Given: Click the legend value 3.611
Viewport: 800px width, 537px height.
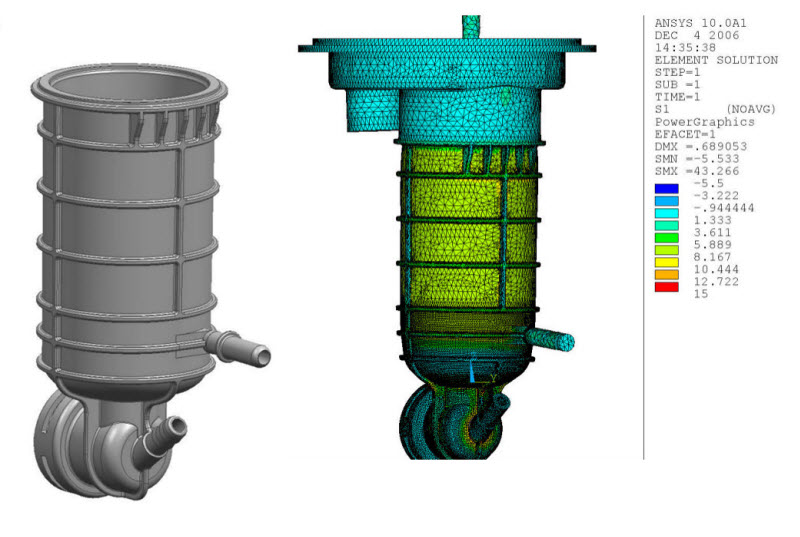Looking at the screenshot, I should click(712, 233).
